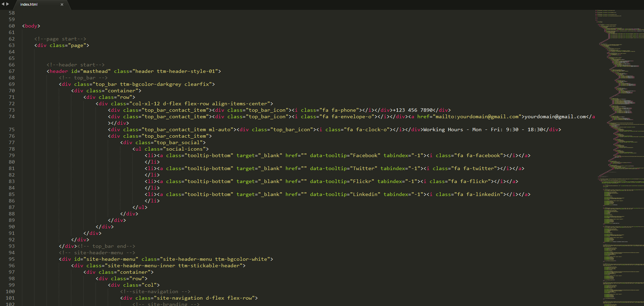The image size is (644, 306).
Task: Click the class="page" div tag
Action: point(62,45)
